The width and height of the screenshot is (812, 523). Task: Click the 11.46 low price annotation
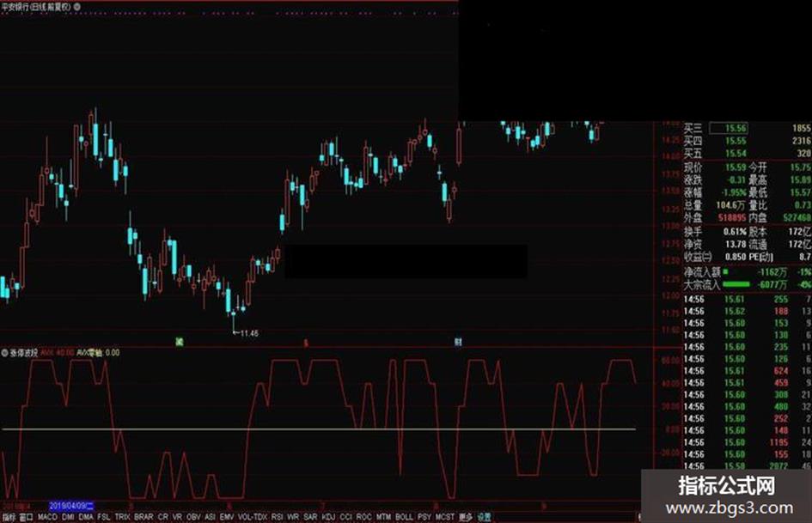249,333
